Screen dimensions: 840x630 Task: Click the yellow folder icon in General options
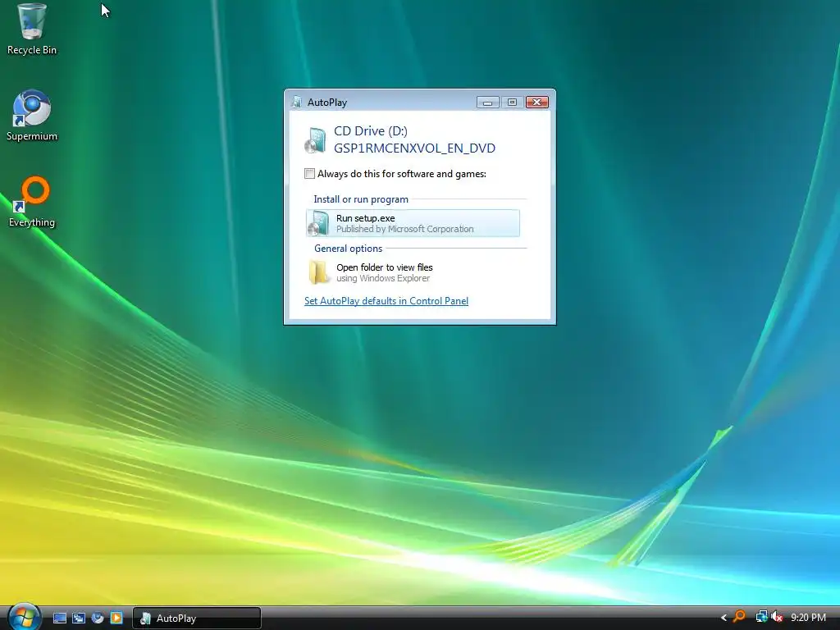click(319, 272)
